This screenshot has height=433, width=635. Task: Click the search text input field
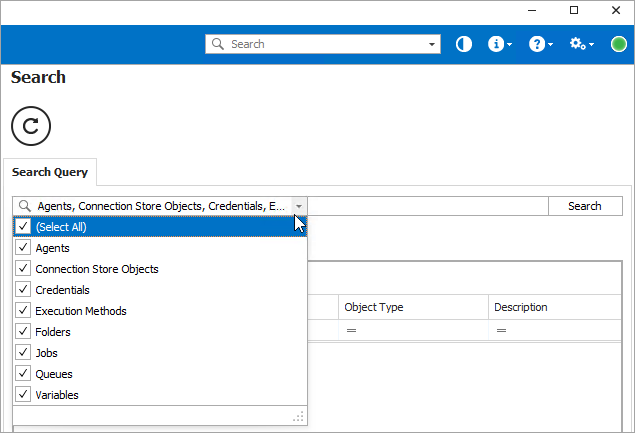coord(427,206)
